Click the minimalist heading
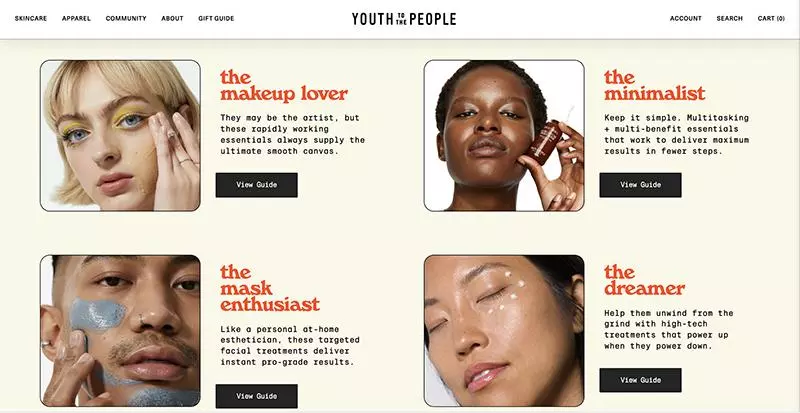 coord(655,86)
